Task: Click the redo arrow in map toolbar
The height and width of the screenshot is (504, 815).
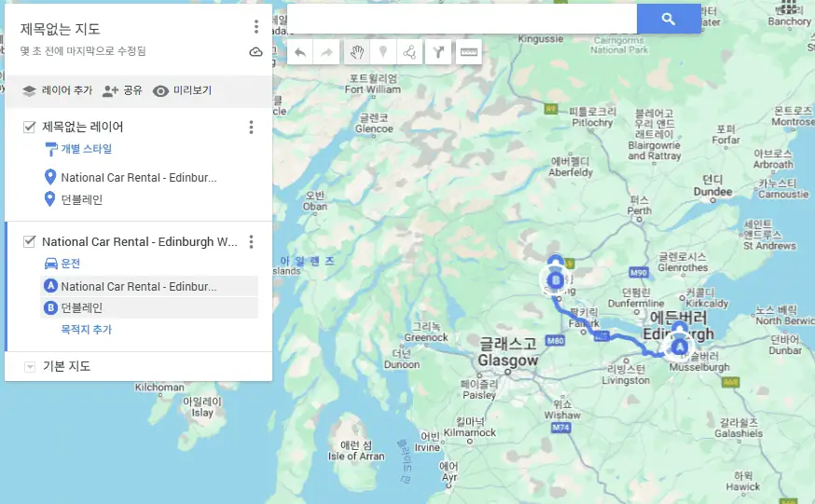Action: 326,52
